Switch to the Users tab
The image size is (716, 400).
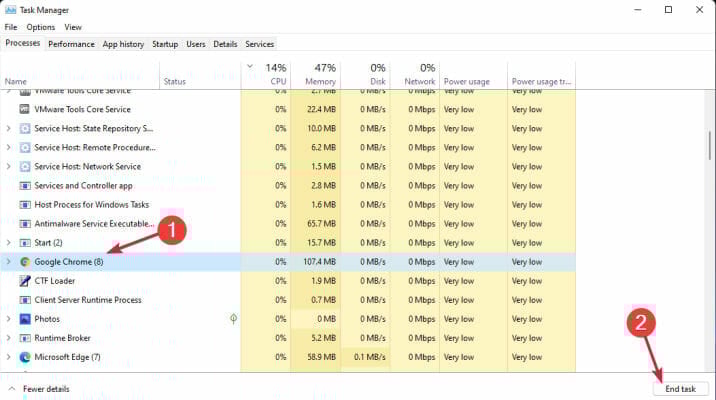pos(195,44)
